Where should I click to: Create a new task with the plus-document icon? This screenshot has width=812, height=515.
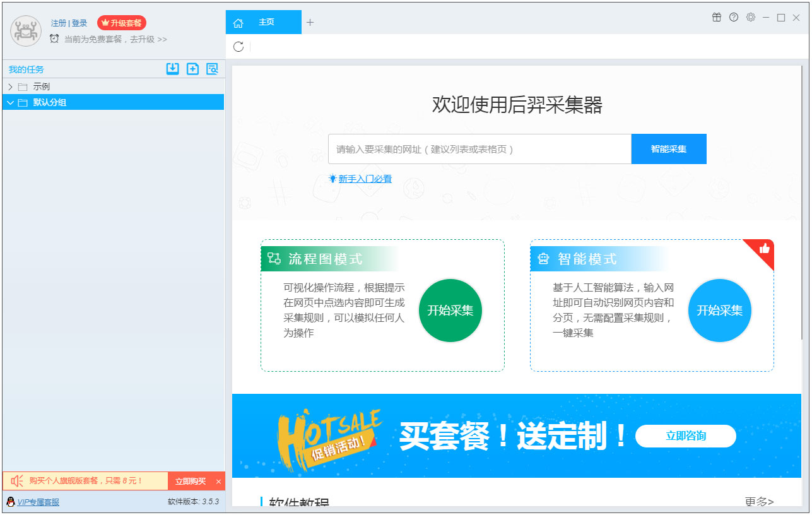tap(192, 69)
